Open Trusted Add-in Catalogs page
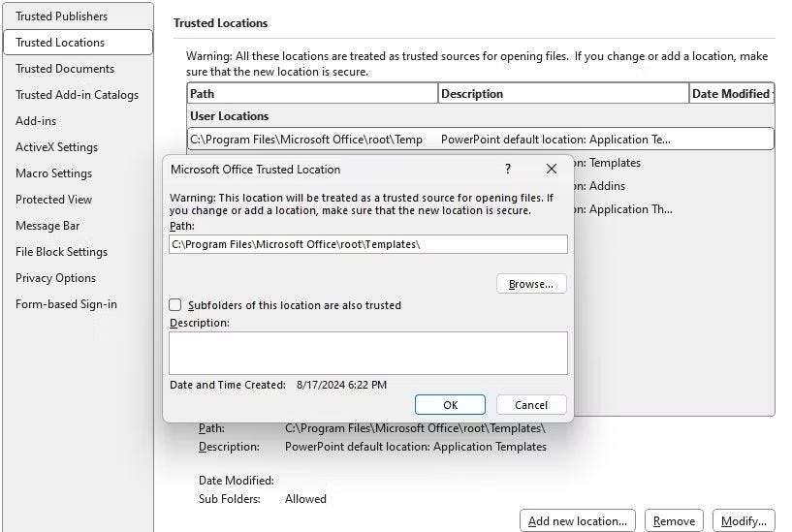 coord(77,95)
